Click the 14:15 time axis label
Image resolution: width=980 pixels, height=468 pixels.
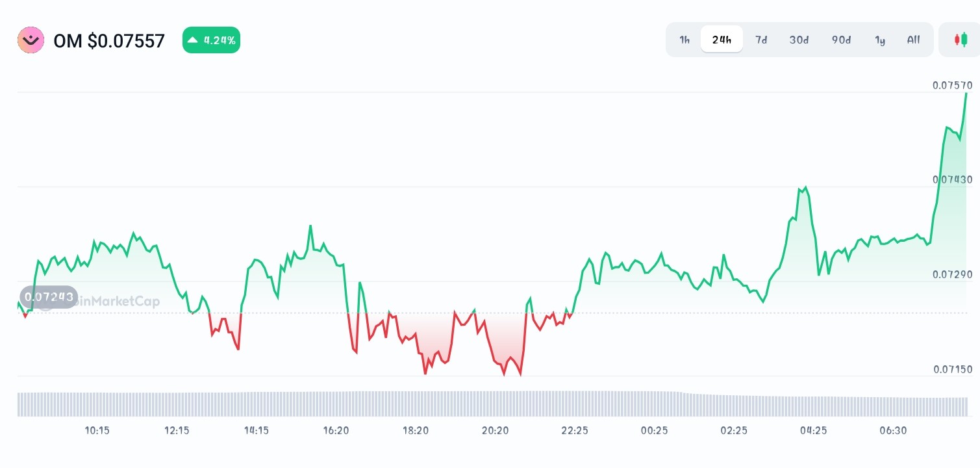257,430
